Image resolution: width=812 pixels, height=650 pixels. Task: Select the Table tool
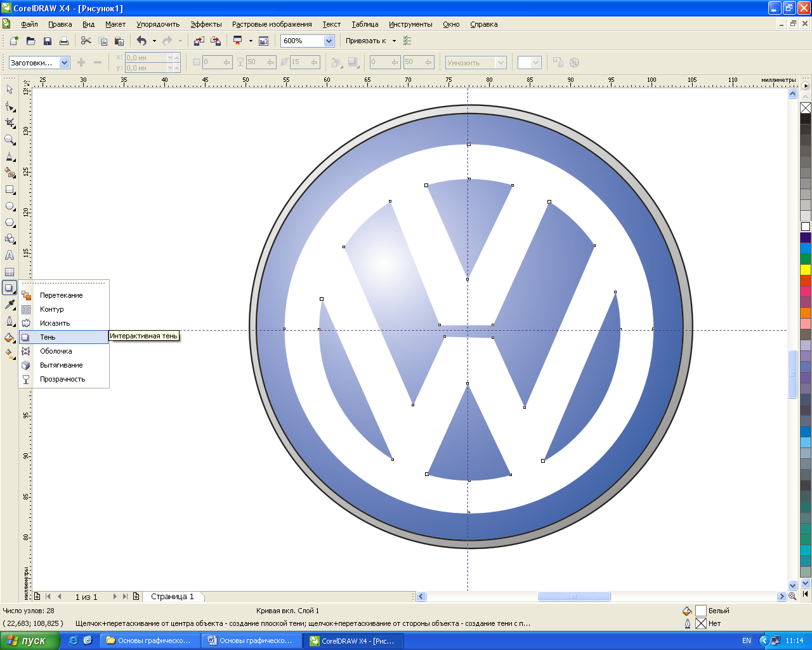tap(10, 272)
